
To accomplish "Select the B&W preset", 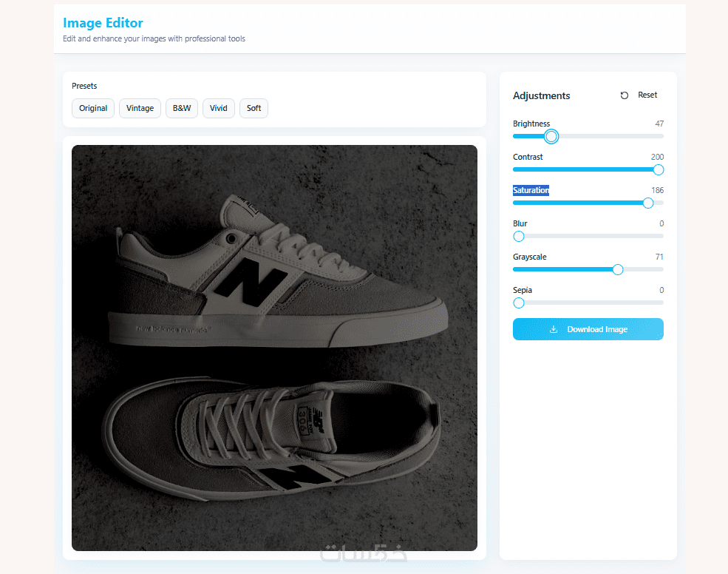I will click(182, 108).
